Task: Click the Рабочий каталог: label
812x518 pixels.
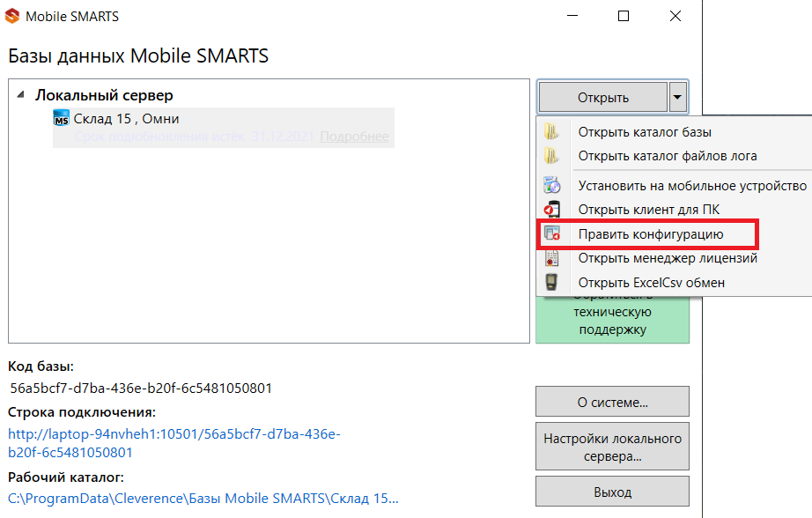Action: tap(66, 477)
